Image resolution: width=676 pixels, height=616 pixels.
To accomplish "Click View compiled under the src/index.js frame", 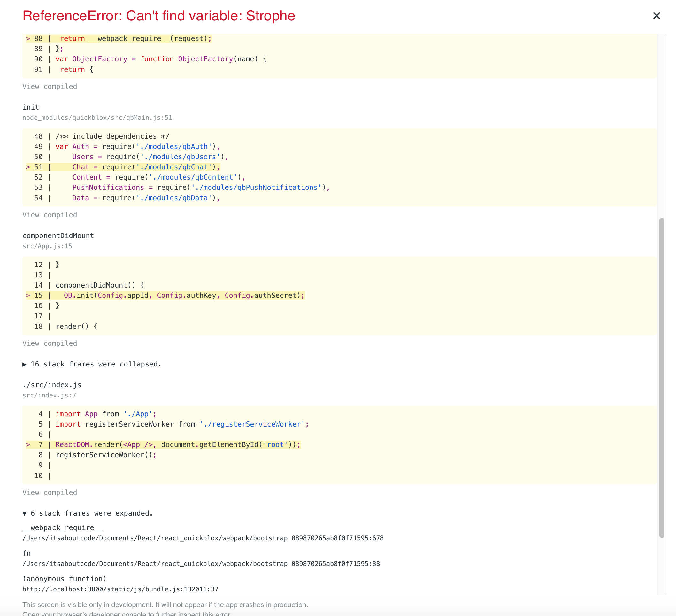I will coord(50,493).
